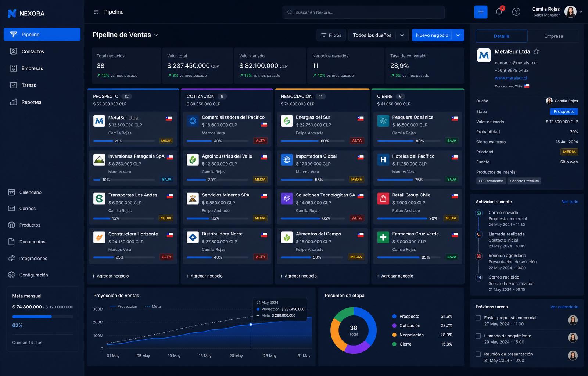Click the Negociación orange legend dot
This screenshot has height=376, width=588.
[x=394, y=335]
